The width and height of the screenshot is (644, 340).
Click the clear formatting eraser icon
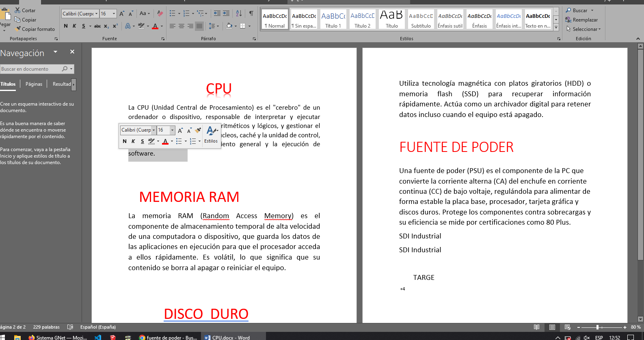pyautogui.click(x=160, y=13)
